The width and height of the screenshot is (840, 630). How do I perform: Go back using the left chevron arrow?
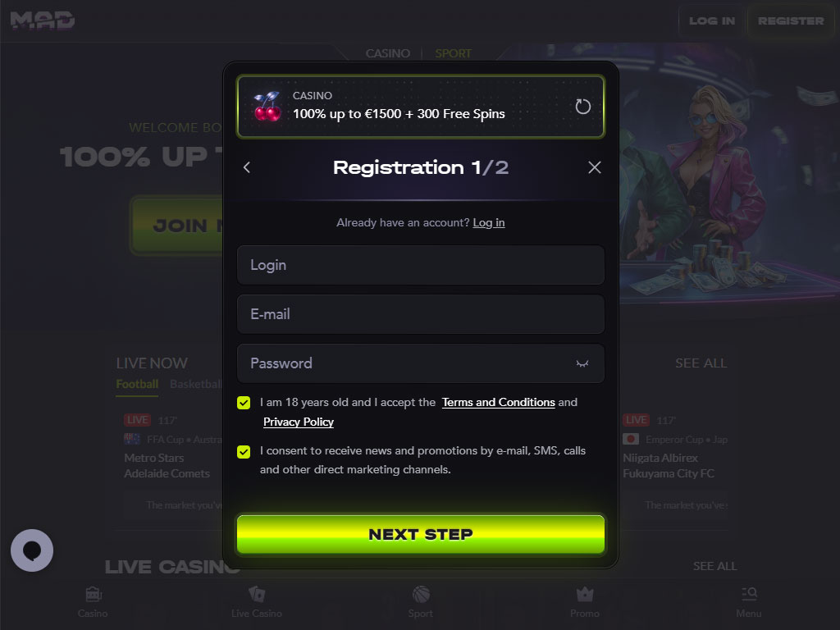pyautogui.click(x=246, y=167)
